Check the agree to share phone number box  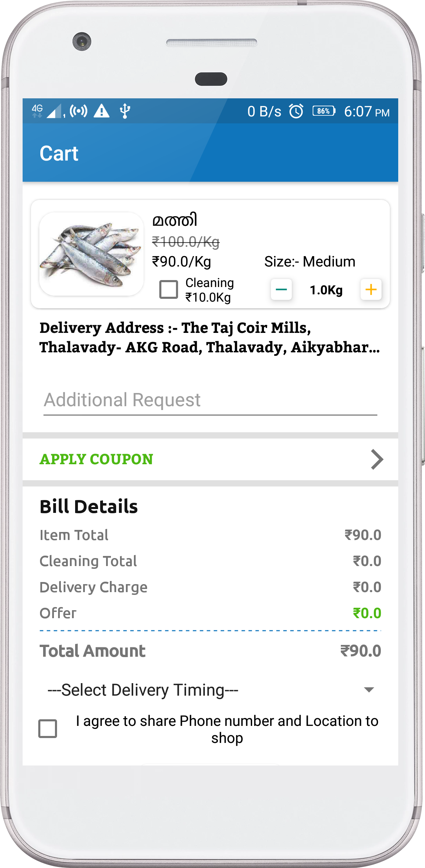click(48, 728)
